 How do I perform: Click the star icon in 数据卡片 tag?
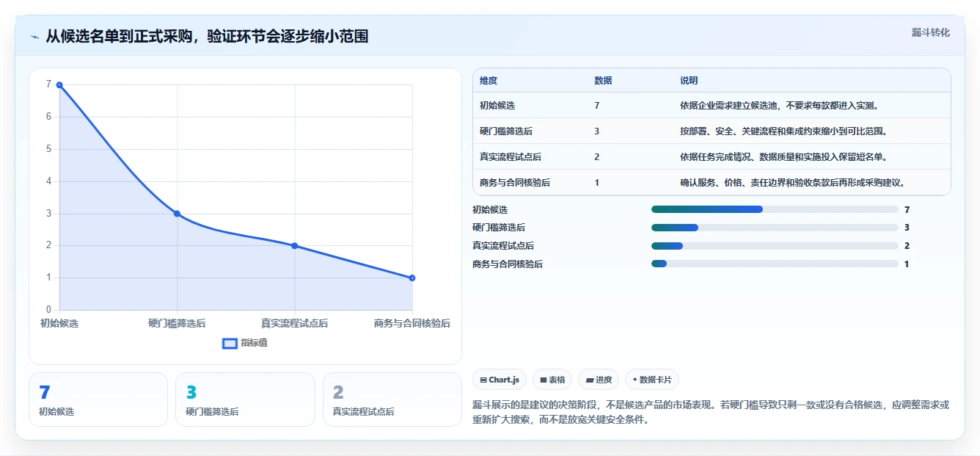pyautogui.click(x=635, y=380)
